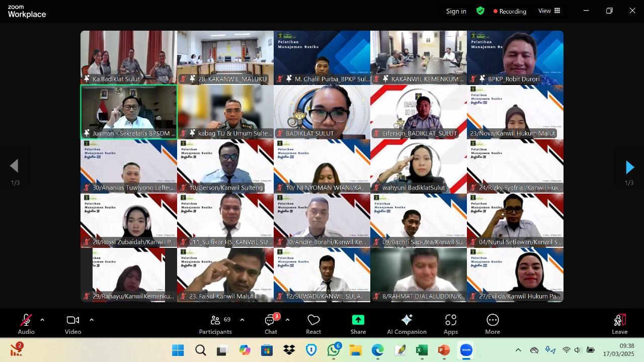Screen dimensions: 644x362
Task: Click the green Share screen button
Action: coord(358,320)
